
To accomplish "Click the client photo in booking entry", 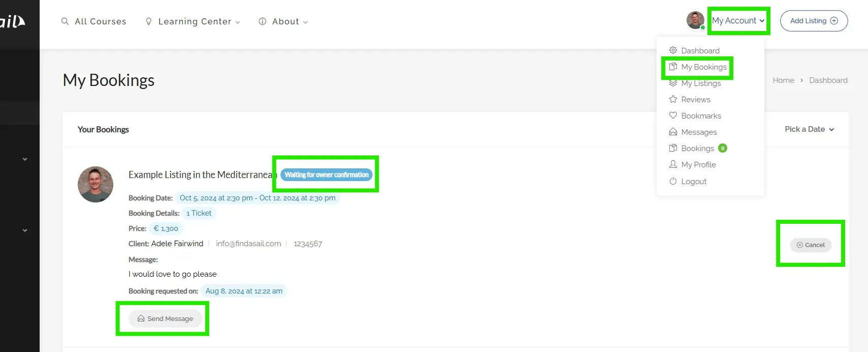I will point(96,184).
